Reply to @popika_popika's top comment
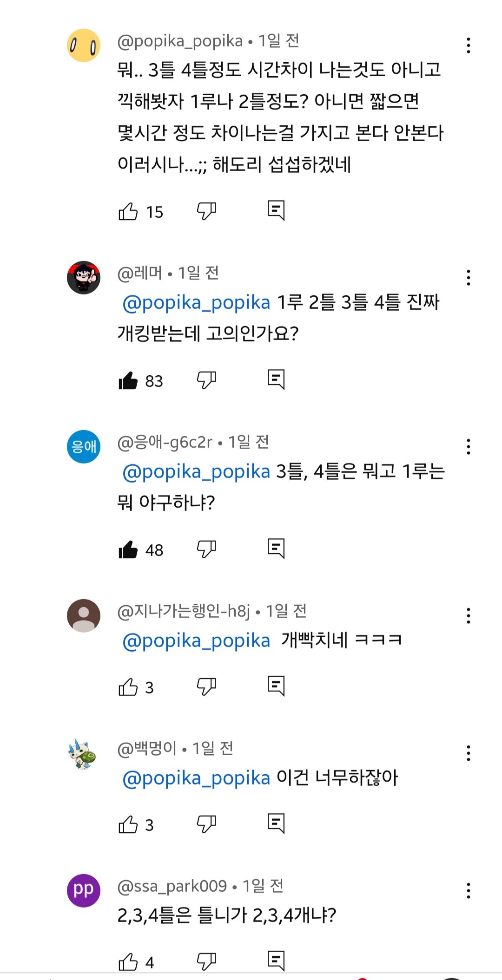 point(276,211)
